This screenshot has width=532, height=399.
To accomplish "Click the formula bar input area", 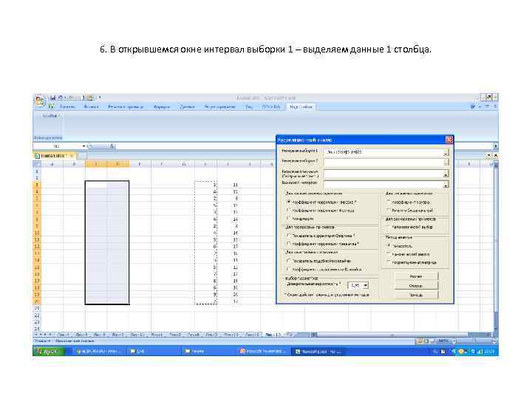I will 304,146.
